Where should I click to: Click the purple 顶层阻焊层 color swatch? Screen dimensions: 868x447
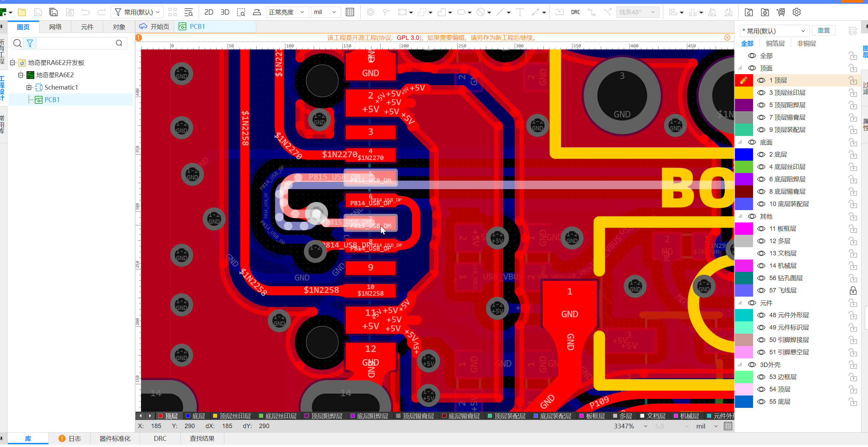point(743,105)
